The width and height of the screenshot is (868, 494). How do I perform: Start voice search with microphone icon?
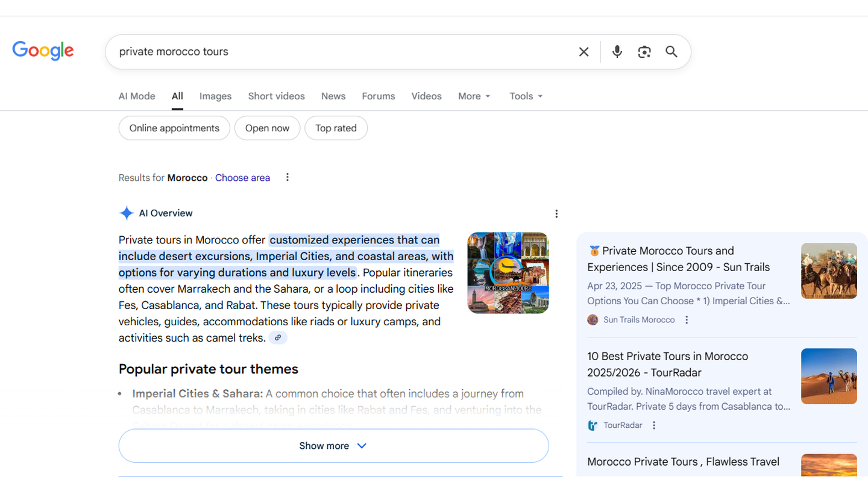617,52
